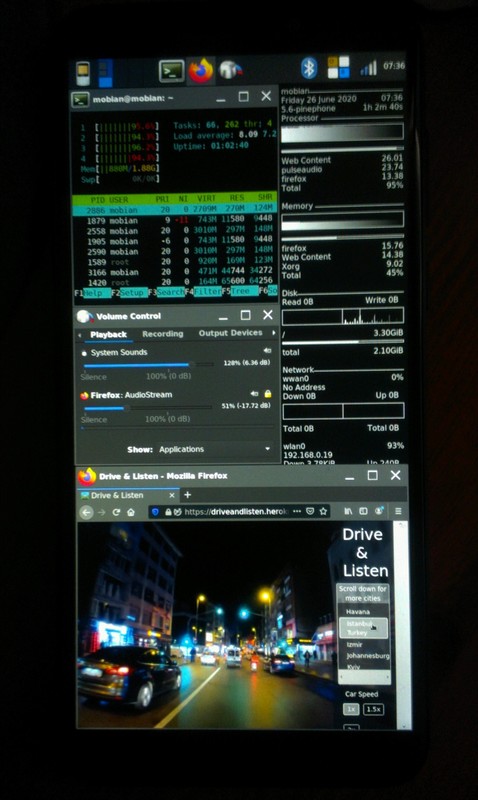Open the page actions three-dot menu
478x800 pixels.
pos(297,511)
